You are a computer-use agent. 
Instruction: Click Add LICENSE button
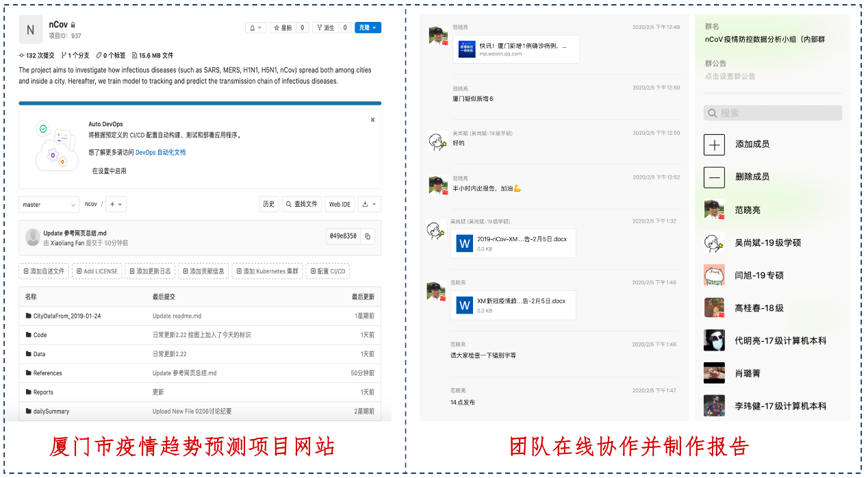97,271
